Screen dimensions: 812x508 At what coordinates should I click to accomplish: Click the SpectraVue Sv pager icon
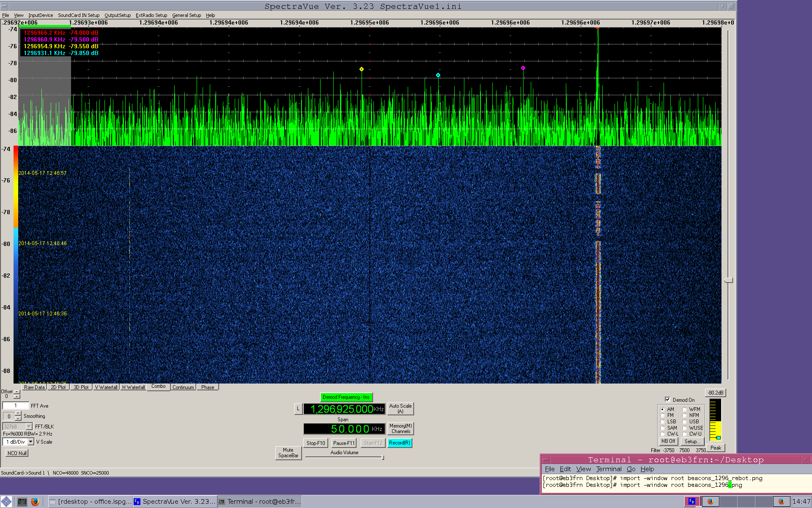(692, 501)
